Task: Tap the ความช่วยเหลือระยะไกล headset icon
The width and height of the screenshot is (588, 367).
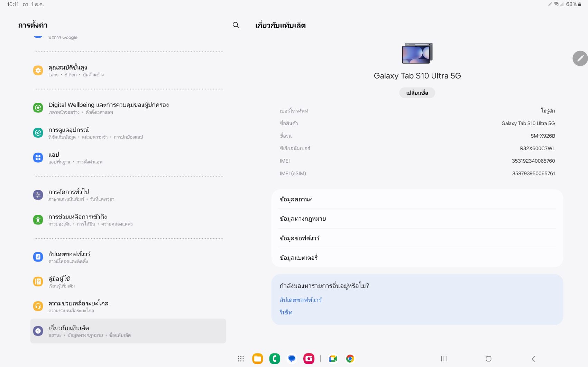Action: 38,306
